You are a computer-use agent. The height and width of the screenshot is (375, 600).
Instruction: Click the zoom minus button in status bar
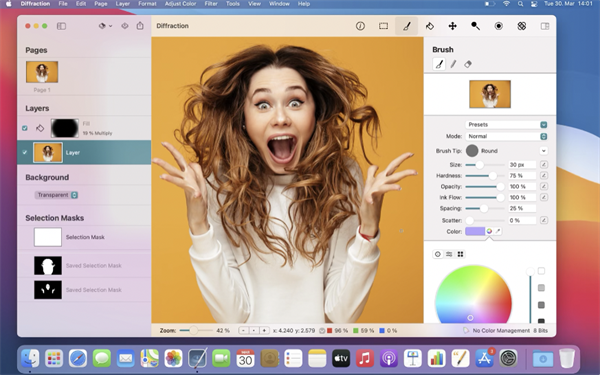(243, 330)
